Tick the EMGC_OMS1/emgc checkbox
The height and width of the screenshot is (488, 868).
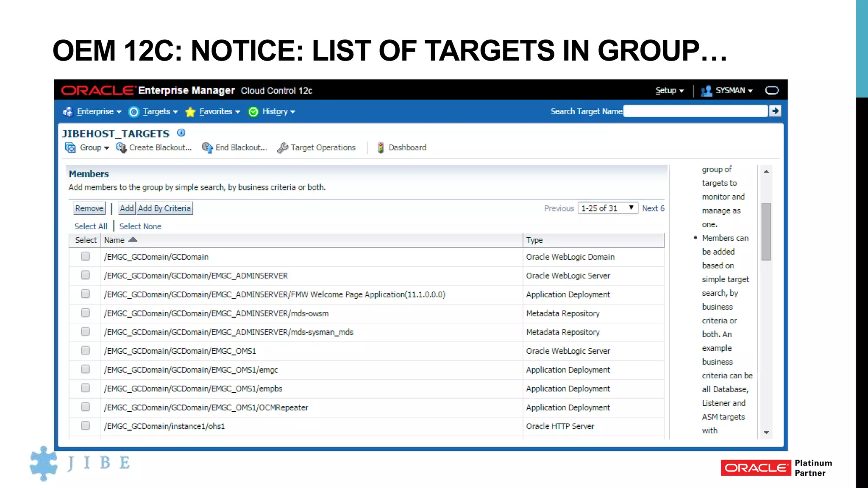coord(85,369)
